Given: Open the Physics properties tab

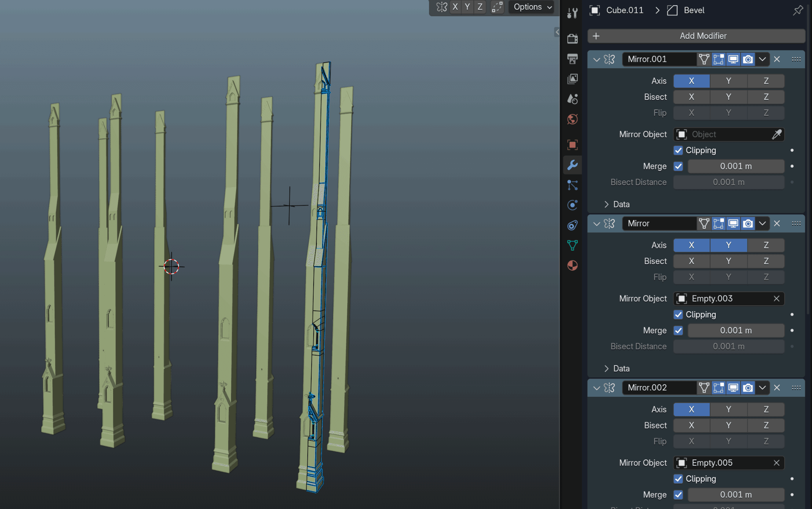Looking at the screenshot, I should (x=572, y=205).
